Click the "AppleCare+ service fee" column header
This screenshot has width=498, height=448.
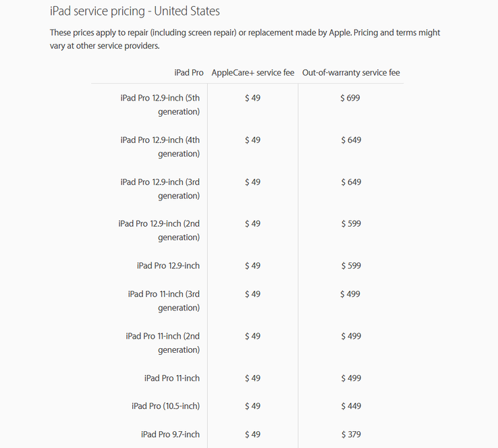coord(252,73)
